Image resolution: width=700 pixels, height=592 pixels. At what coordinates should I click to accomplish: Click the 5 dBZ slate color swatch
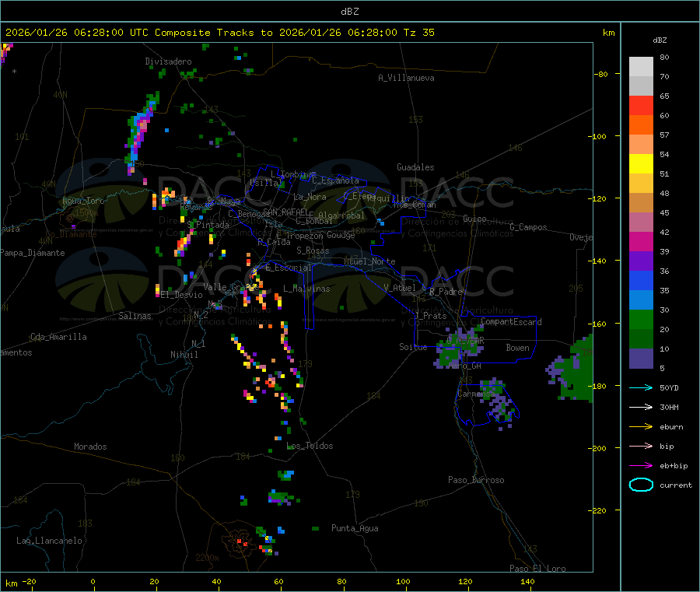(x=641, y=358)
